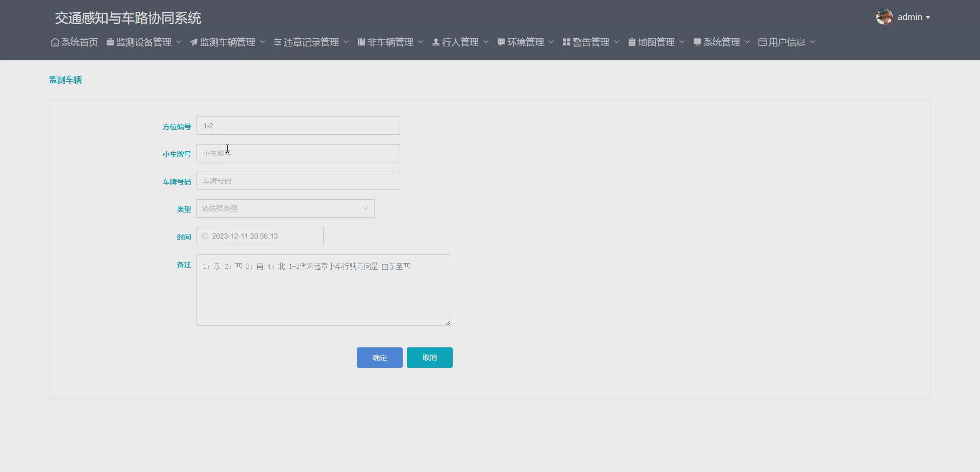The height and width of the screenshot is (472, 980).
Task: Click the 确定 submit button
Action: pyautogui.click(x=379, y=357)
